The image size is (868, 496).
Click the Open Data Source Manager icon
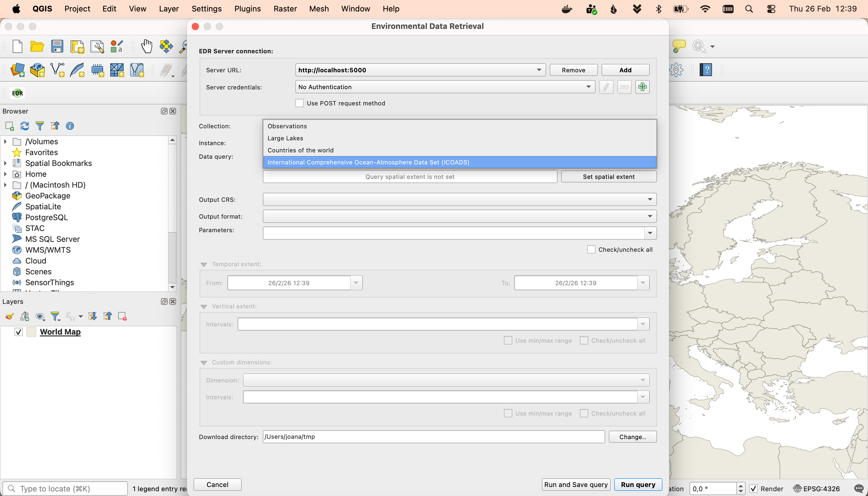(x=17, y=70)
